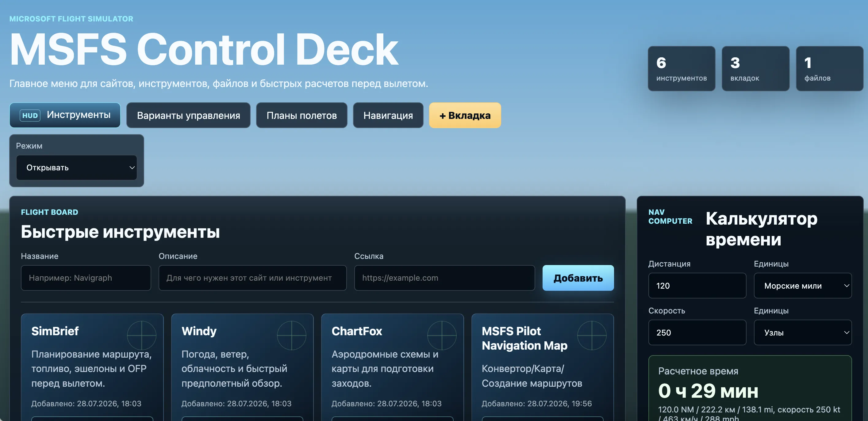The width and height of the screenshot is (868, 421).
Task: Open the Windy tool card
Action: coord(242,367)
